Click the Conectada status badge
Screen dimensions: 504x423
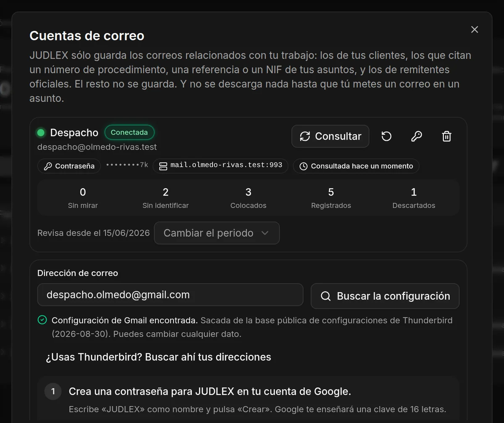point(129,132)
